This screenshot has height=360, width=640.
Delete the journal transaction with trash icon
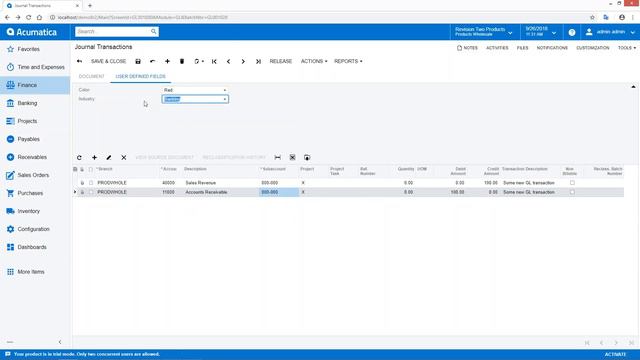pyautogui.click(x=182, y=61)
